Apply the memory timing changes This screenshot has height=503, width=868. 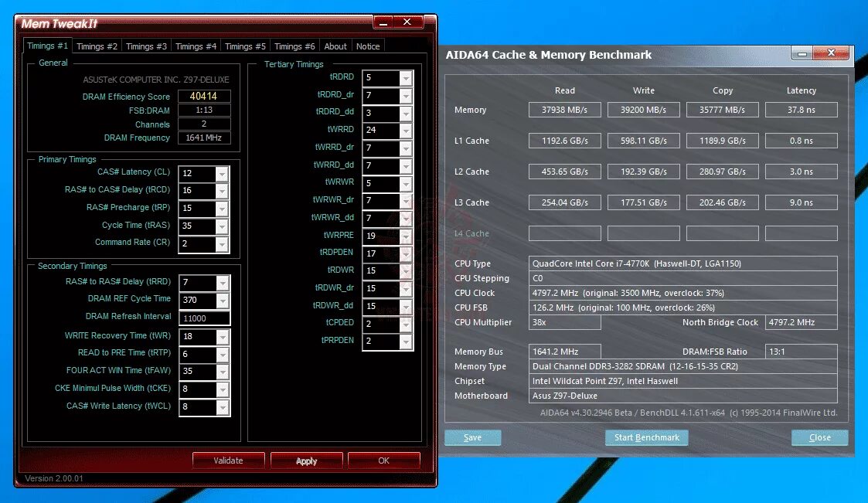click(x=306, y=461)
